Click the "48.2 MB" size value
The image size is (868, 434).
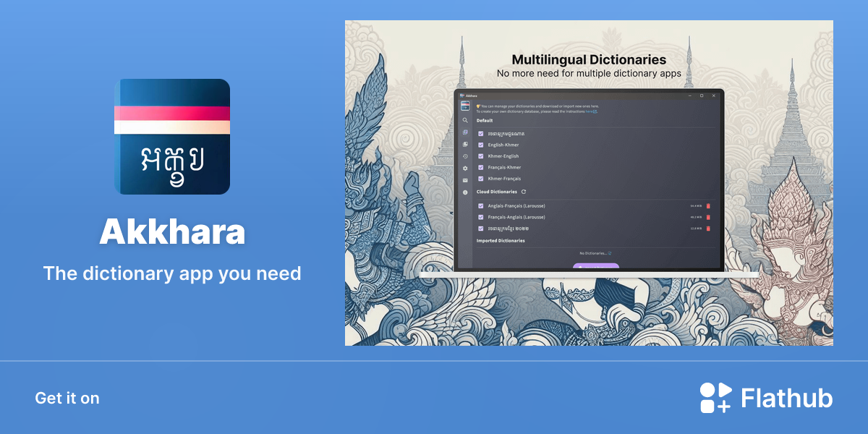[696, 217]
